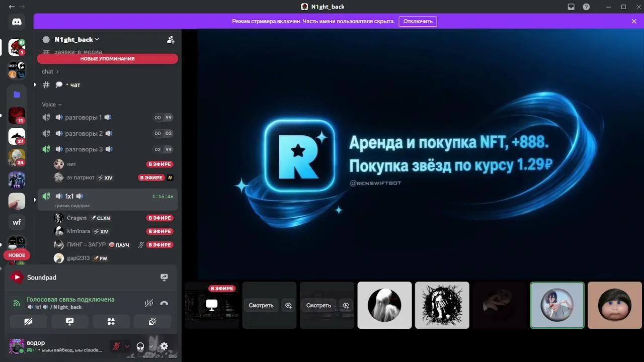Open your own stream tile marked В ЭФИРЕ

pos(212,305)
